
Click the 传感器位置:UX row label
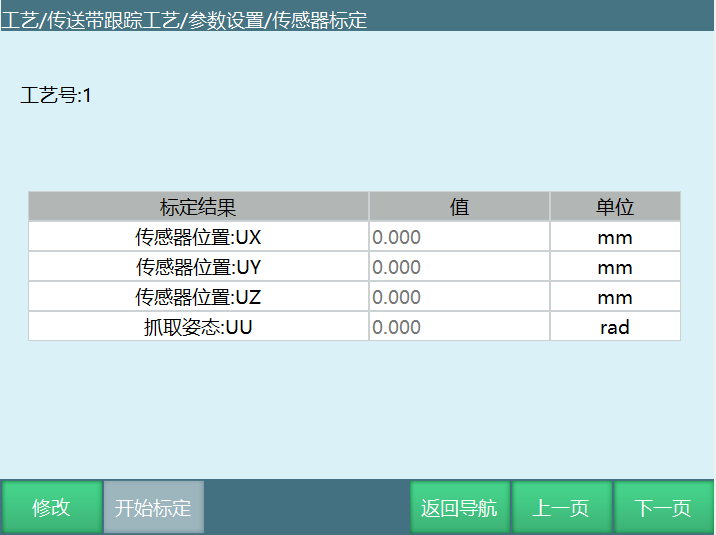click(x=198, y=237)
